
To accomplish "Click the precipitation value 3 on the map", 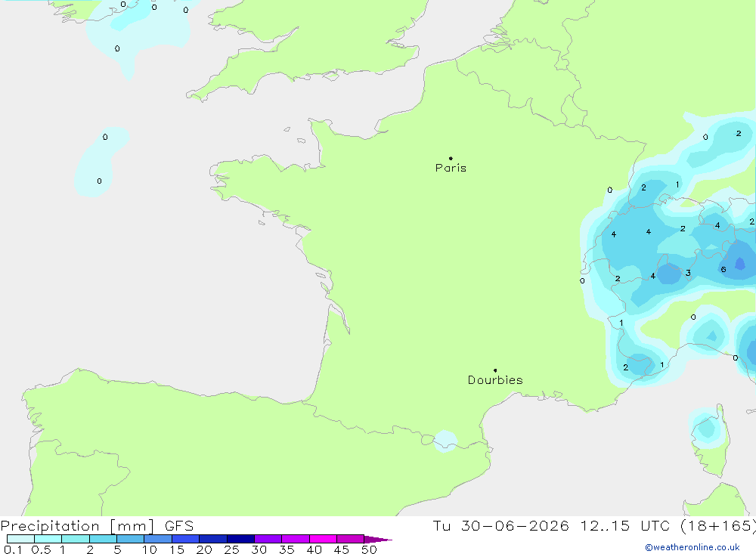I will (688, 273).
